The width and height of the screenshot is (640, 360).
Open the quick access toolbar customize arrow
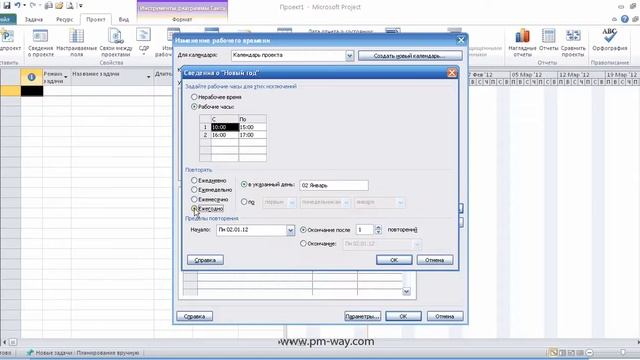tap(80, 6)
